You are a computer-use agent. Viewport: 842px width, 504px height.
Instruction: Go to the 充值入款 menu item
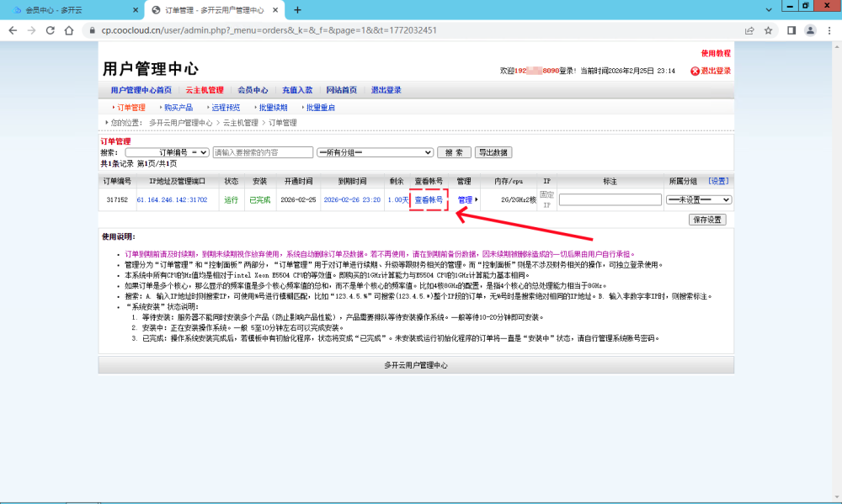click(x=297, y=90)
